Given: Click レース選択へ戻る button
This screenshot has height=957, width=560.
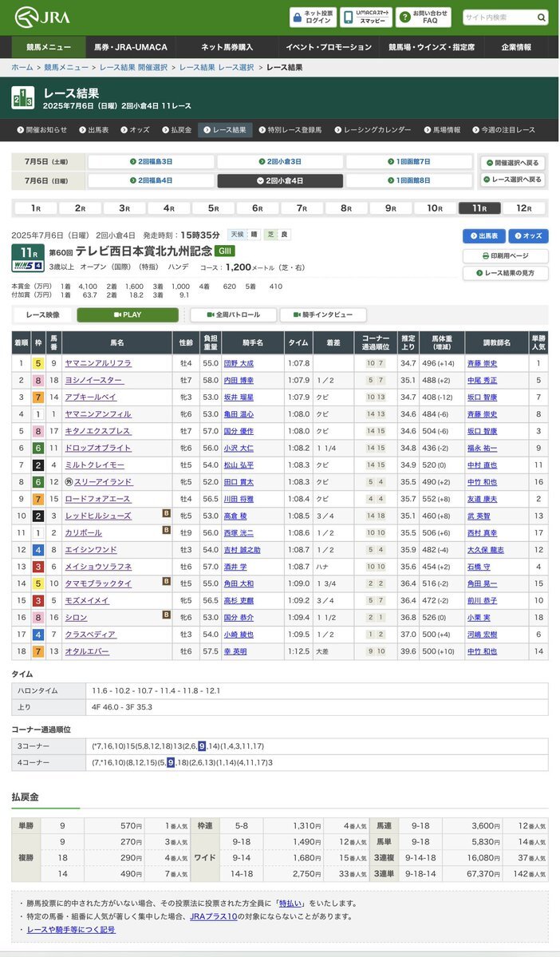Looking at the screenshot, I should pyautogui.click(x=513, y=180).
